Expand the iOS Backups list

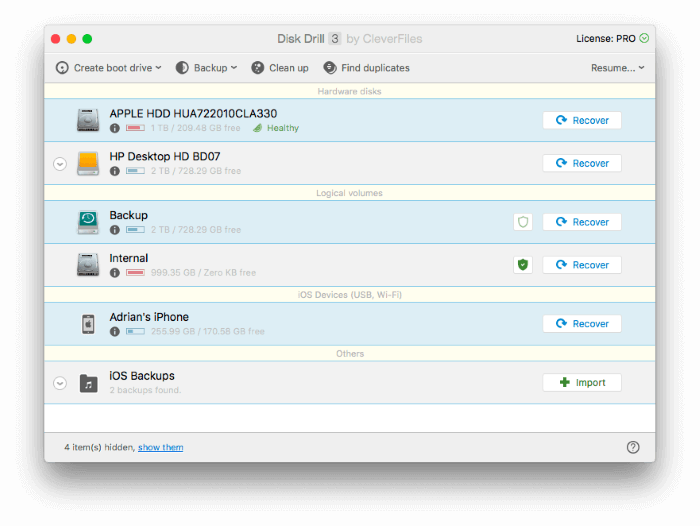pyautogui.click(x=60, y=383)
